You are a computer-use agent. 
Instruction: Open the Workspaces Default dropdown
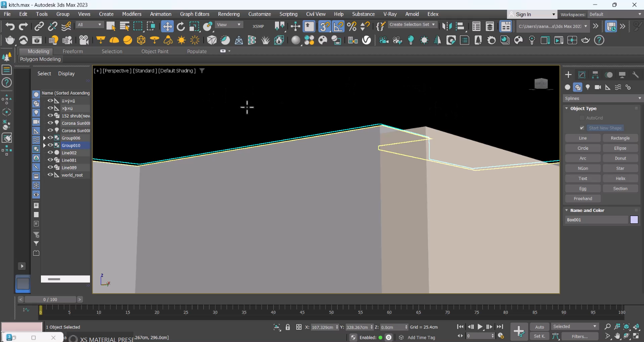[x=615, y=14]
